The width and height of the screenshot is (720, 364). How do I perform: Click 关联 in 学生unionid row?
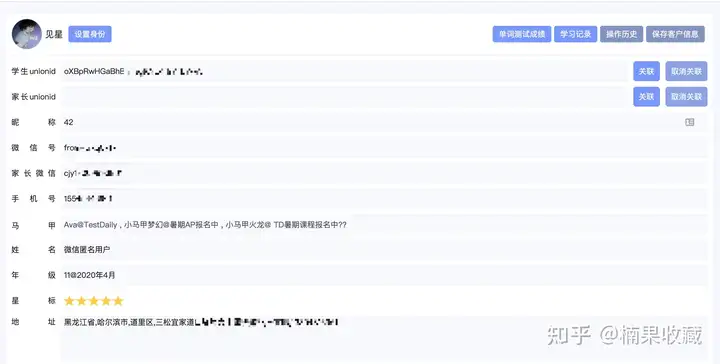point(647,71)
